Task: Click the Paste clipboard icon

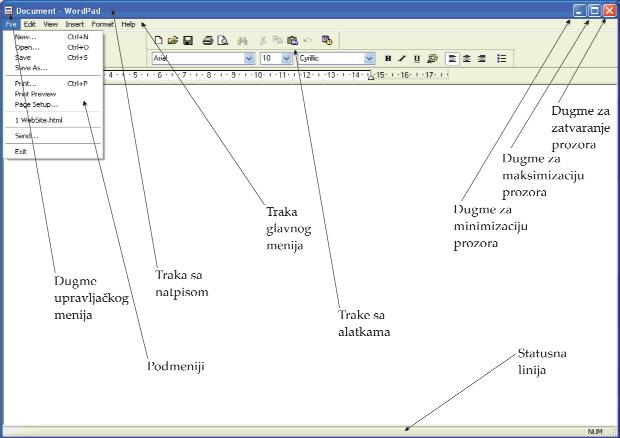Action: [x=292, y=40]
